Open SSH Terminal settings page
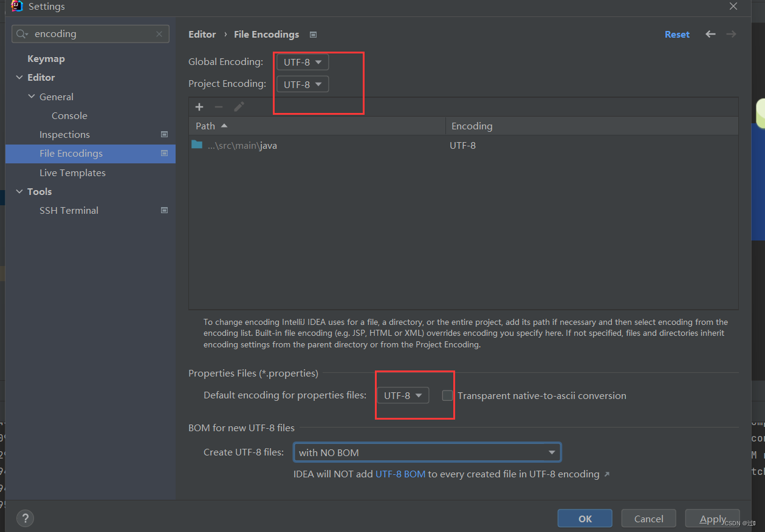Screen dimensions: 765x532 point(69,210)
